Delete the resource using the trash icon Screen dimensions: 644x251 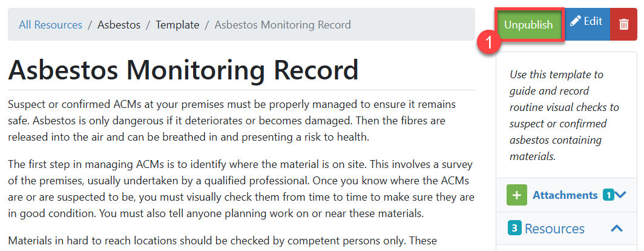[x=623, y=25]
